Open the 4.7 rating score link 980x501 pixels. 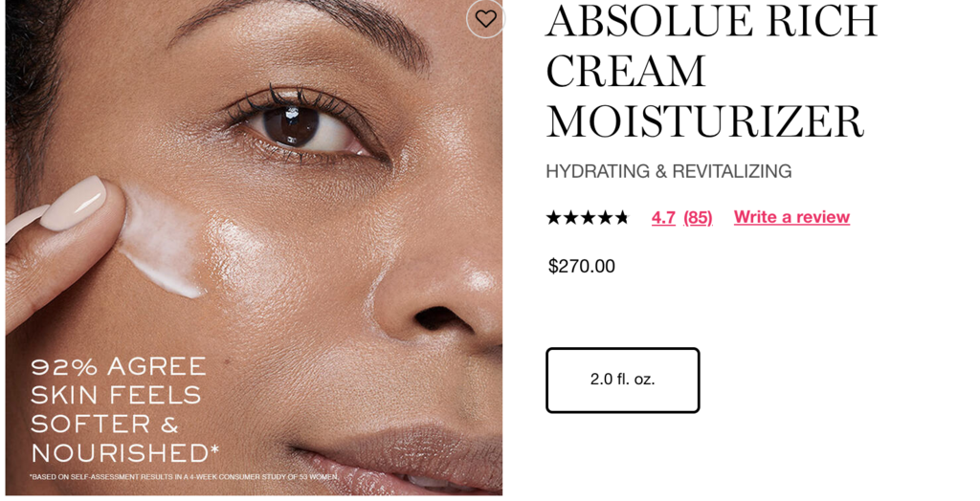coord(663,217)
